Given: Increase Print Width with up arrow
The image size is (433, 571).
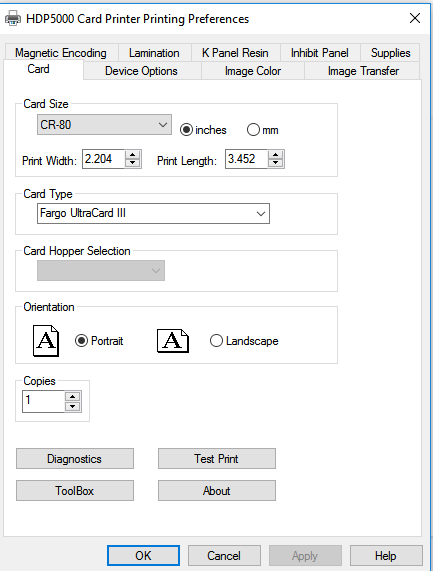Looking at the screenshot, I should (x=133, y=155).
